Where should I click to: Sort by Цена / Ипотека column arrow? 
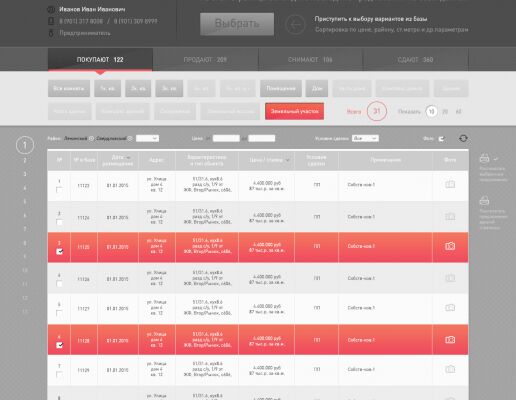(287, 160)
